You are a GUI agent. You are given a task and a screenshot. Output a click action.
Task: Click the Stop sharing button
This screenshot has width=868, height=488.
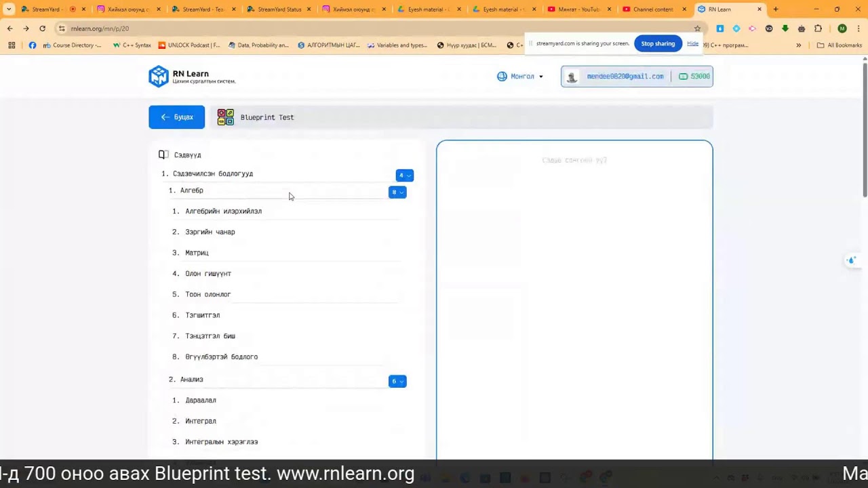click(658, 43)
